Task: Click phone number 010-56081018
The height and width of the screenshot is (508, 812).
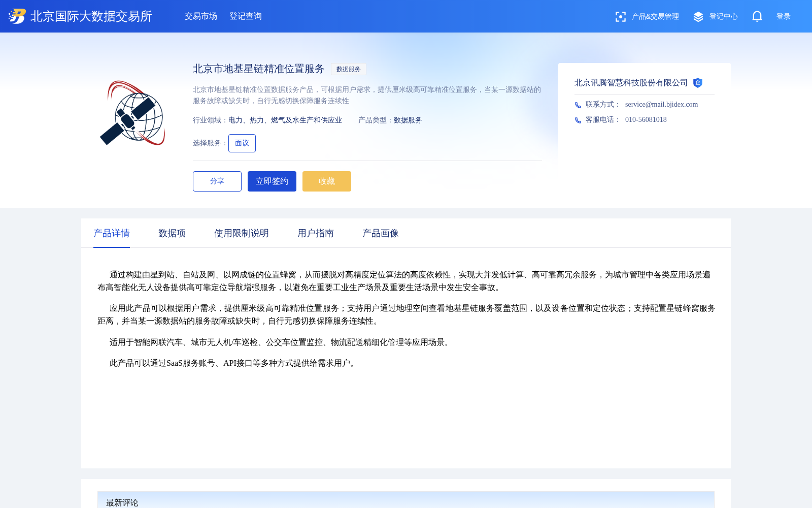Action: point(646,120)
